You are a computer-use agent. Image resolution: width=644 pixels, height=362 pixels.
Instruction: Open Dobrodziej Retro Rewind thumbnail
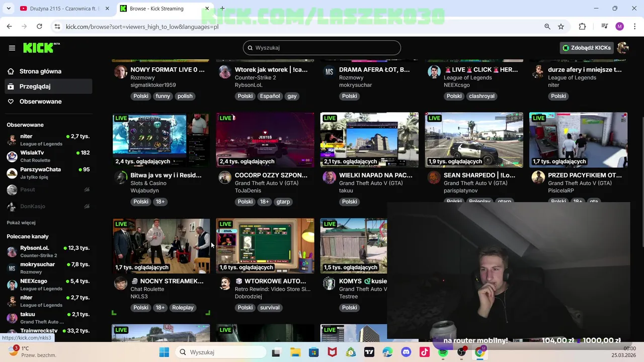(x=265, y=246)
